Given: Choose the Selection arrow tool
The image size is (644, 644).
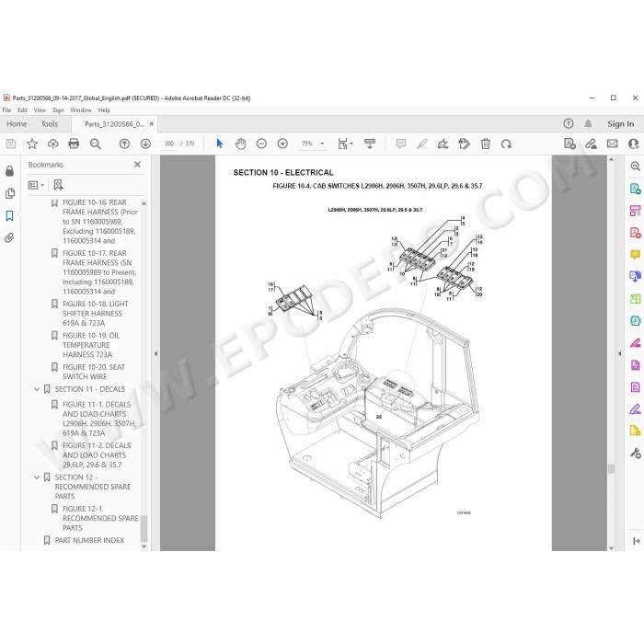Looking at the screenshot, I should click(220, 144).
